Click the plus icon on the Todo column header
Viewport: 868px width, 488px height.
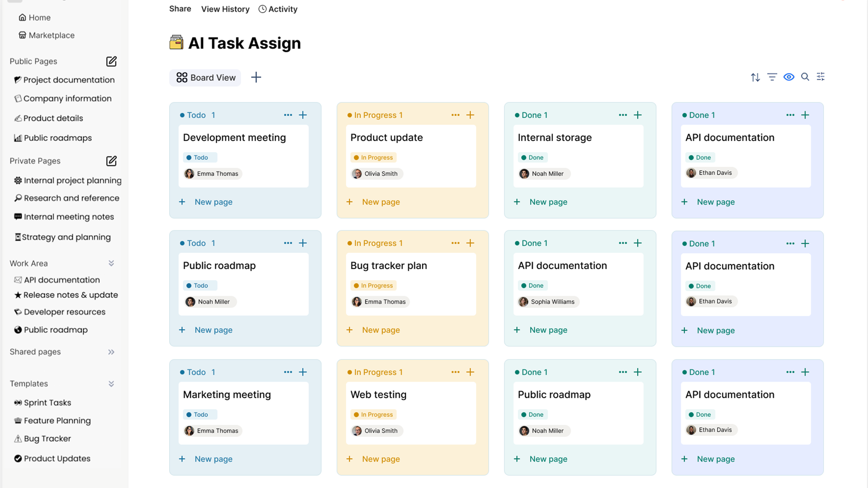click(x=303, y=115)
